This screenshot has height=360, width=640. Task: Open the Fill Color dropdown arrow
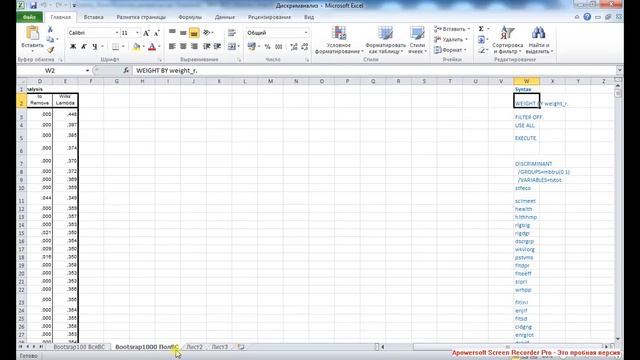point(143,47)
